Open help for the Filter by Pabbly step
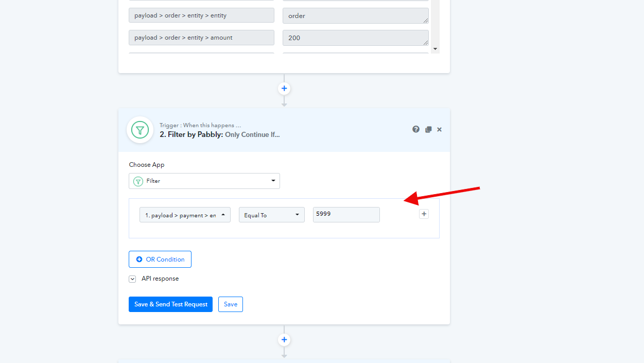Image resolution: width=644 pixels, height=363 pixels. (x=416, y=129)
